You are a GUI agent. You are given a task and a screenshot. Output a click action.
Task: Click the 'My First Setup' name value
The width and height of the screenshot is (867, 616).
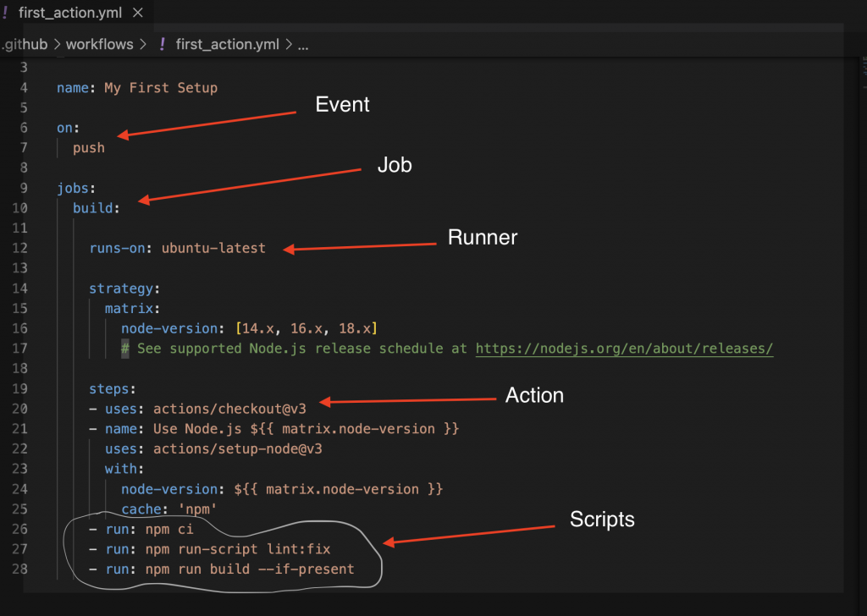pyautogui.click(x=161, y=88)
